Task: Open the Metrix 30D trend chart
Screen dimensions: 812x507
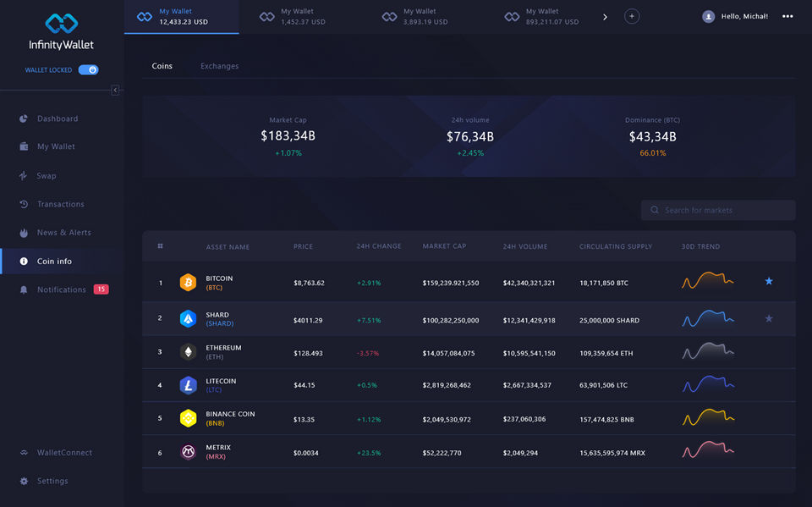Action: point(708,449)
